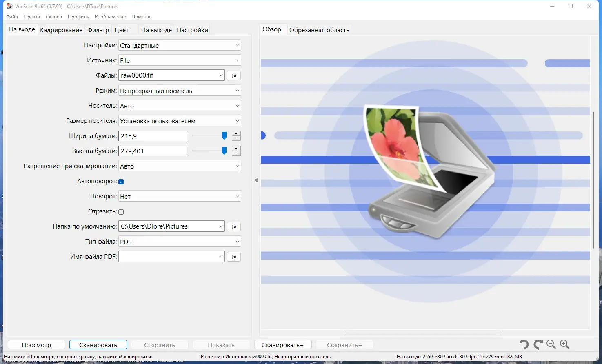
Task: Collapse the options panel using the side arrow
Action: click(256, 180)
